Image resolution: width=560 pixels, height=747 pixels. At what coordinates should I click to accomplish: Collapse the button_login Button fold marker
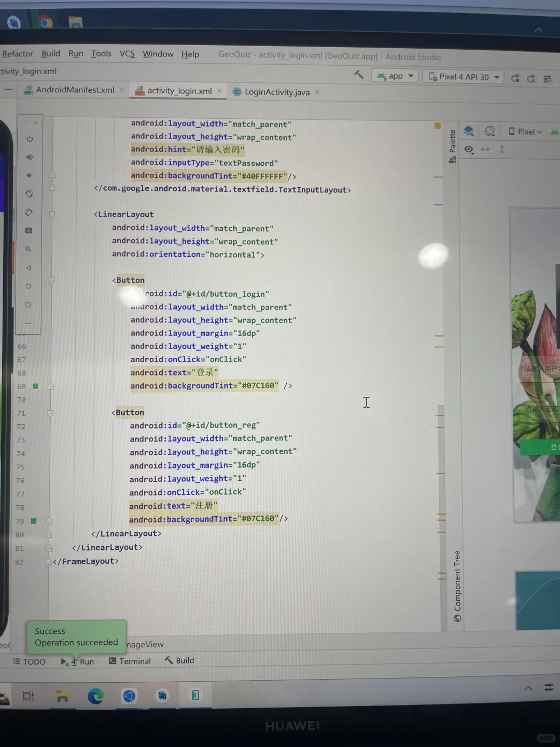(51, 280)
